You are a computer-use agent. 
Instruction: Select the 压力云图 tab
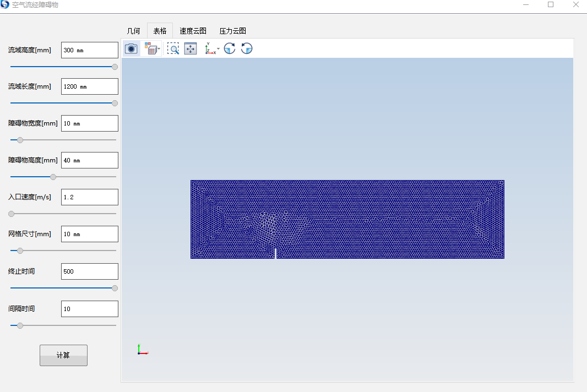tap(232, 31)
